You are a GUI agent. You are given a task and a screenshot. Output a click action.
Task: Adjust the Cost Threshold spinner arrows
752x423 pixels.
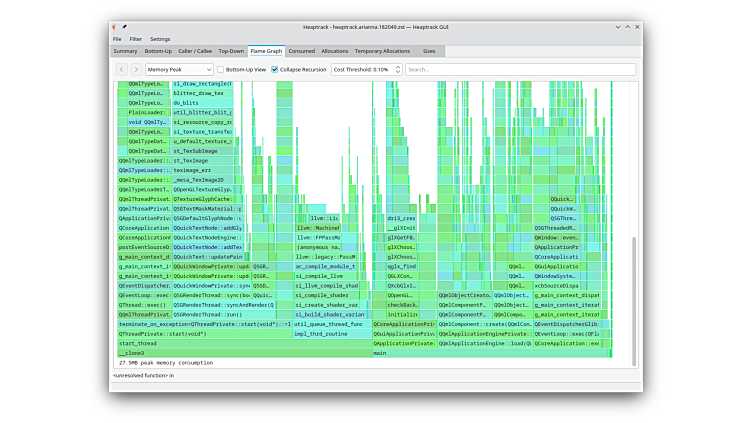click(x=398, y=70)
